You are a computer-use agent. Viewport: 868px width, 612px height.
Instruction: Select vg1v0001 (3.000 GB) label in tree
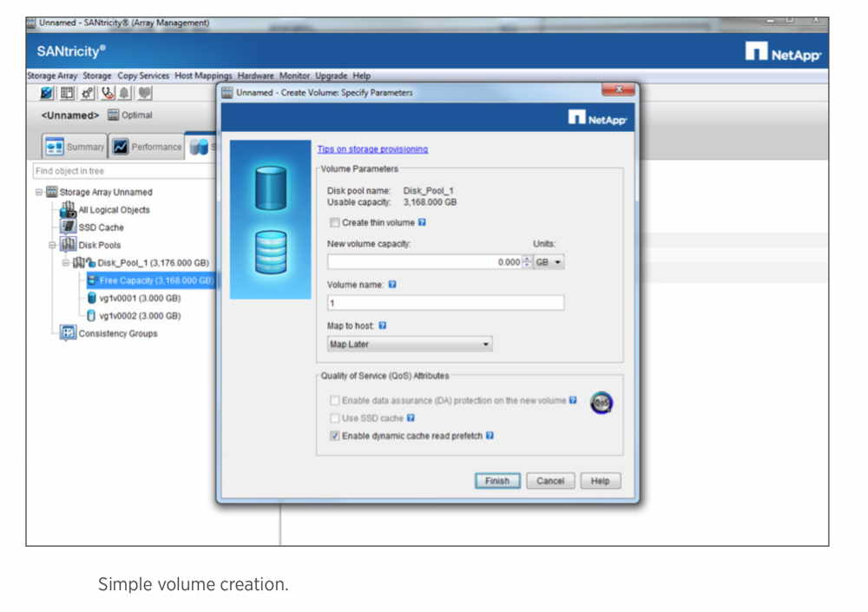tap(140, 298)
